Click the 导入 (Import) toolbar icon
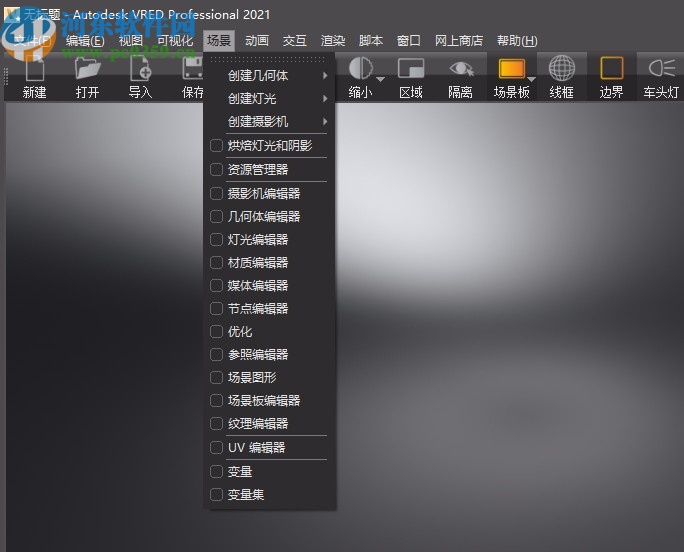The height and width of the screenshot is (552, 684). [x=140, y=69]
